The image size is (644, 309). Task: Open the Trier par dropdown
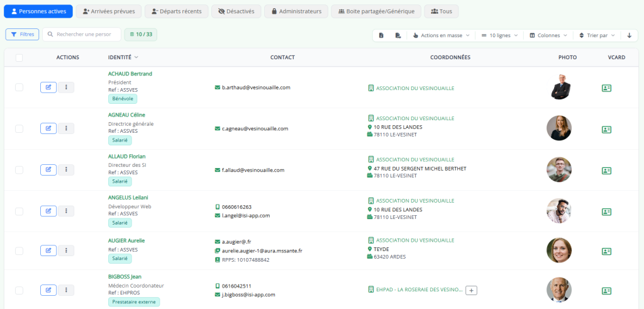[597, 35]
